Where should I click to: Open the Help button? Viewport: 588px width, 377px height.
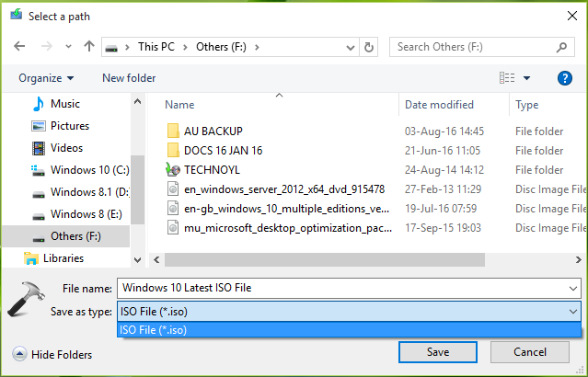[565, 78]
